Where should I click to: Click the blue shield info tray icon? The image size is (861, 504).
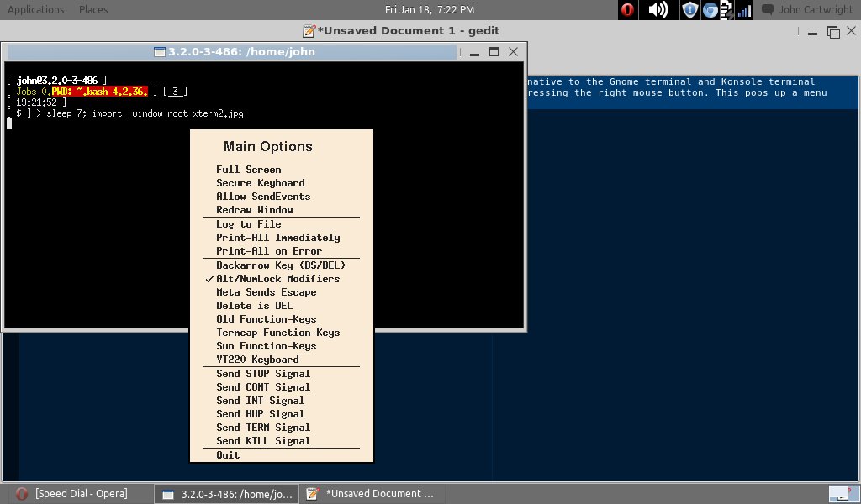click(x=689, y=10)
